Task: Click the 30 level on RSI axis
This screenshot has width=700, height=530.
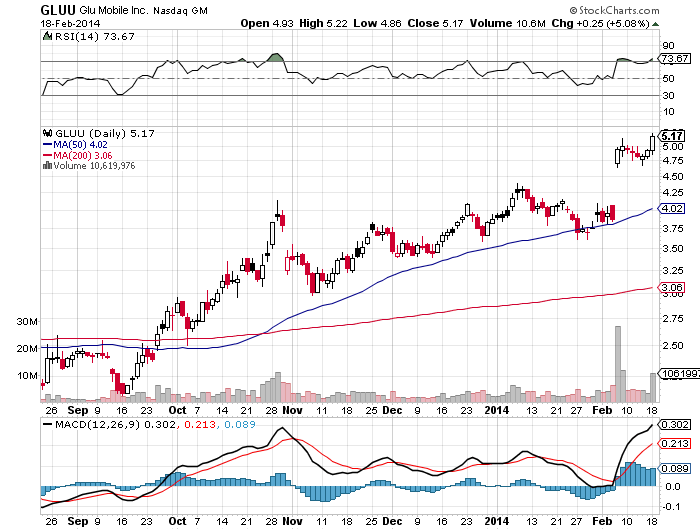Action: click(x=668, y=96)
